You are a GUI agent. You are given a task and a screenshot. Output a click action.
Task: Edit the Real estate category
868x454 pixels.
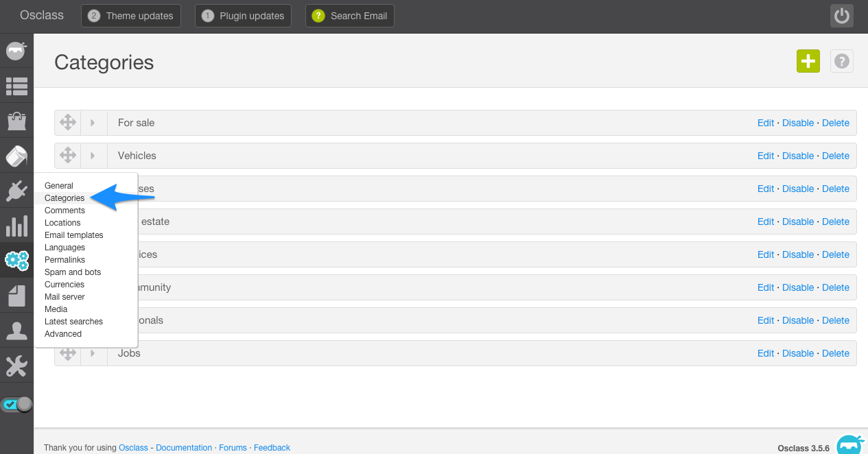pos(766,222)
